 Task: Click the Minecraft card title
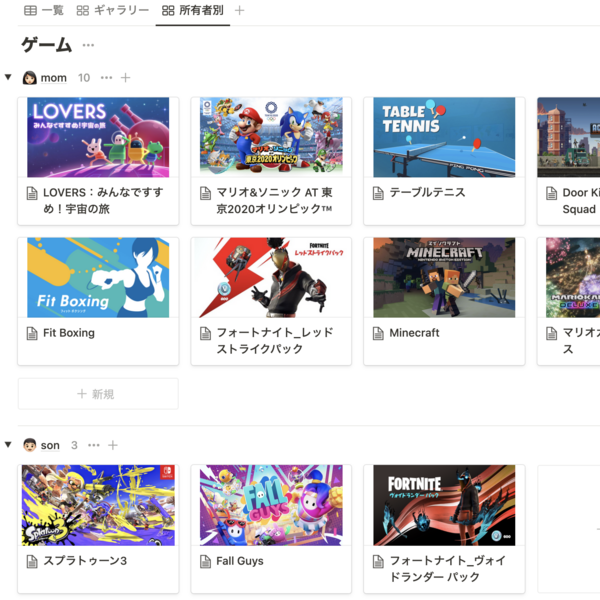click(x=414, y=333)
